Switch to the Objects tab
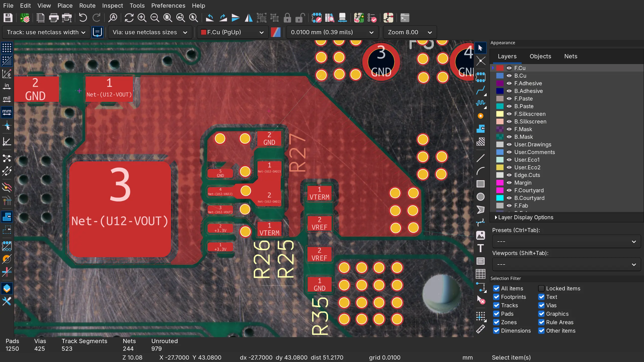The width and height of the screenshot is (644, 362). tap(540, 56)
